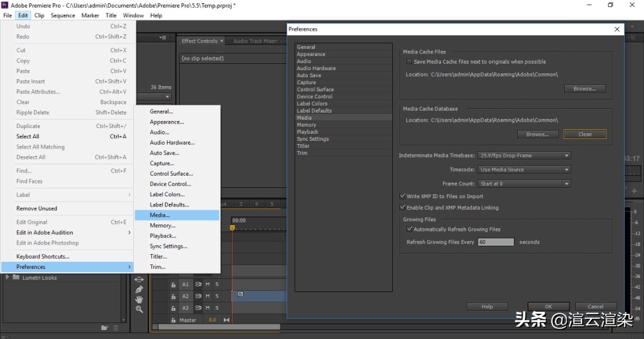The width and height of the screenshot is (644, 339).
Task: Mute audio track A1
Action: [207, 284]
